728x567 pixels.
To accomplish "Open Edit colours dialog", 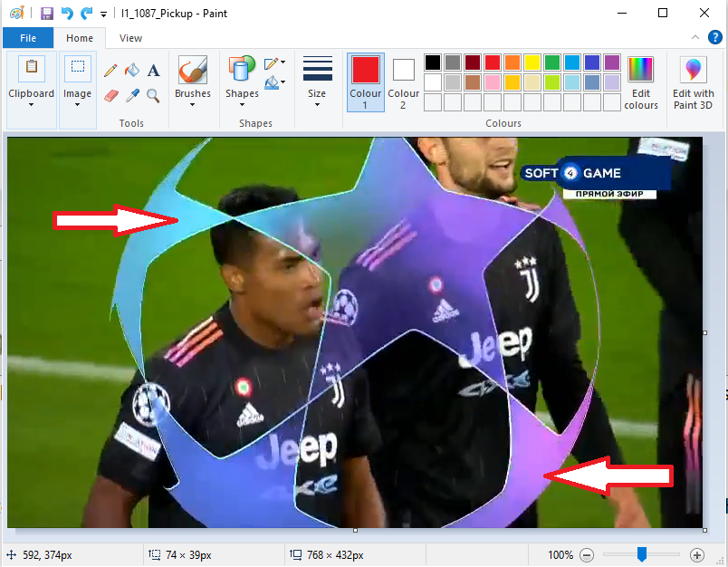I will [x=641, y=82].
